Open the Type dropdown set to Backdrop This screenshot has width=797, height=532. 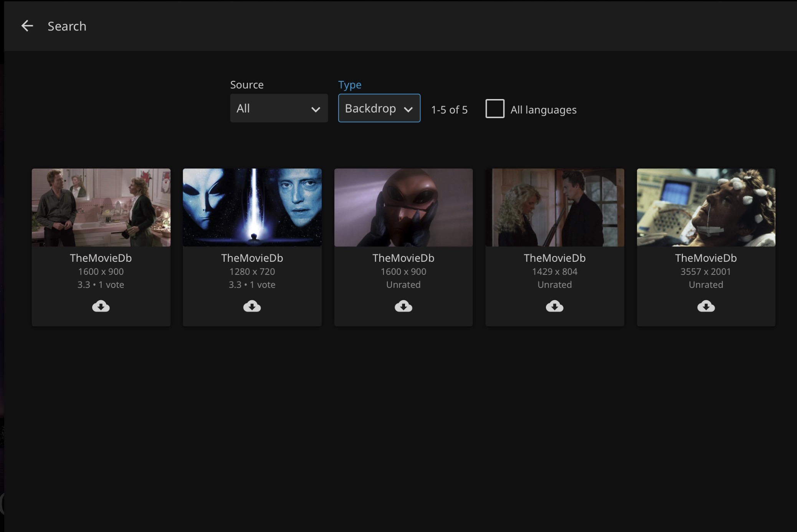pyautogui.click(x=379, y=108)
